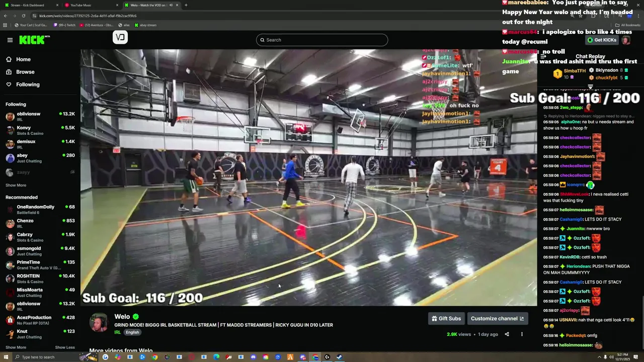Open the Following page in sidebar
Image resolution: width=644 pixels, height=362 pixels.
(x=27, y=84)
